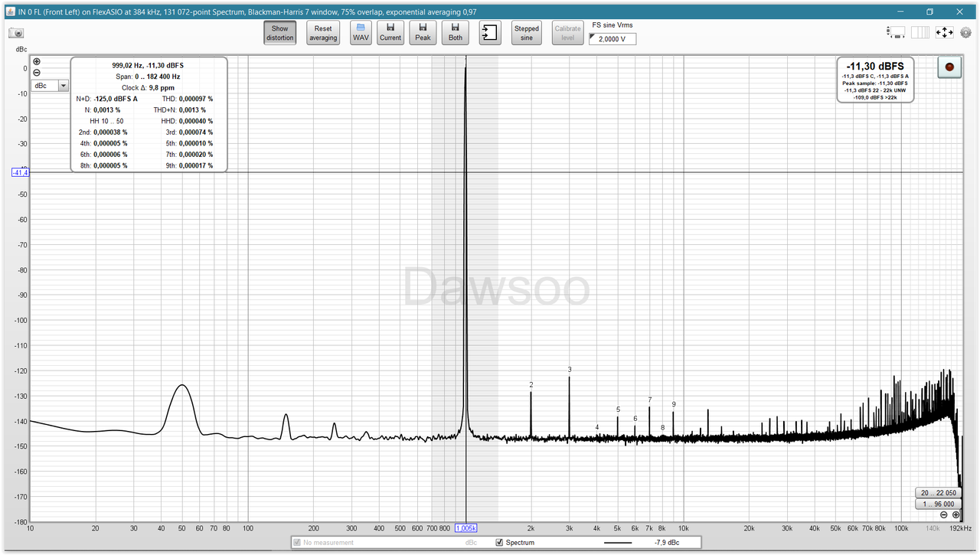Save Both current and peak traces
This screenshot has width=980, height=555.
point(456,33)
